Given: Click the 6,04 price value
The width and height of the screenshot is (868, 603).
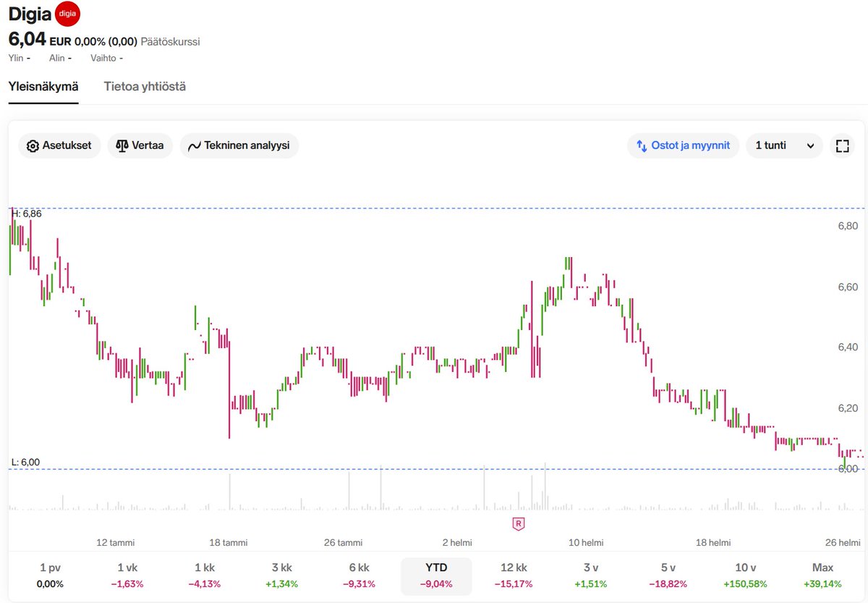Looking at the screenshot, I should pyautogui.click(x=27, y=41).
